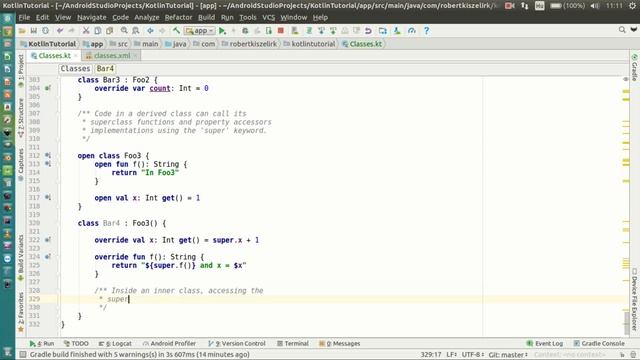Image resolution: width=640 pixels, height=360 pixels.
Task: Open the Logcat tool window
Action: [115, 344]
